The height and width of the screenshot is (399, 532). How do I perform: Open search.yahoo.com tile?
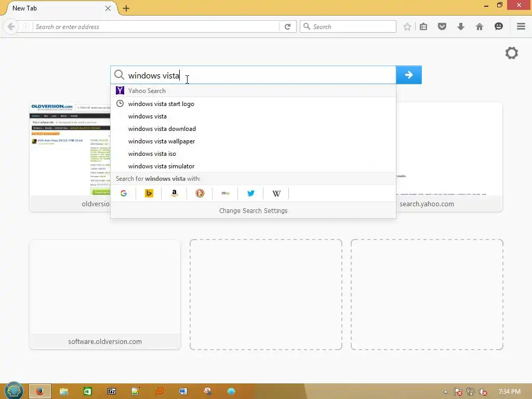tap(449, 157)
